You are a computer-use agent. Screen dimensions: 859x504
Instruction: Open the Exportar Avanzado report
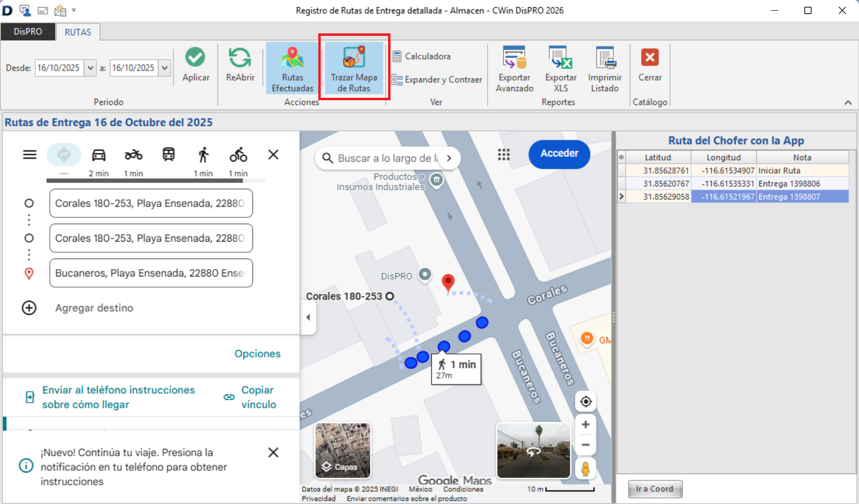pyautogui.click(x=514, y=58)
